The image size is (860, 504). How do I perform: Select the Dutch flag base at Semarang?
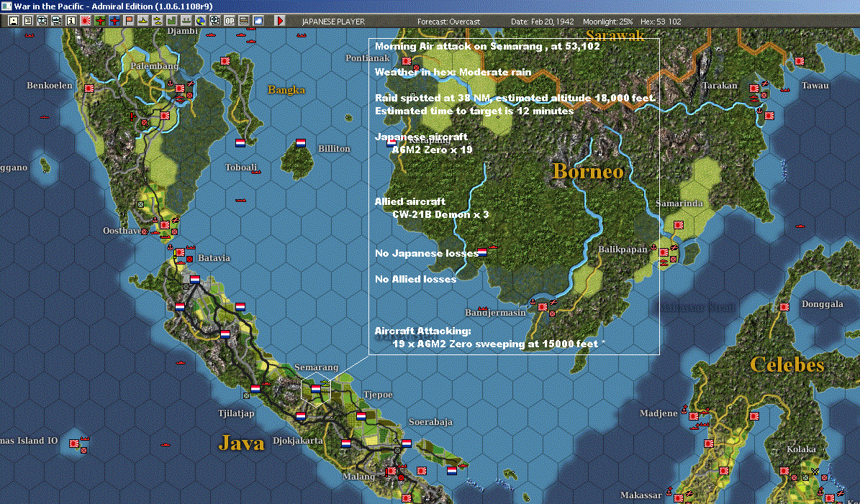click(315, 389)
